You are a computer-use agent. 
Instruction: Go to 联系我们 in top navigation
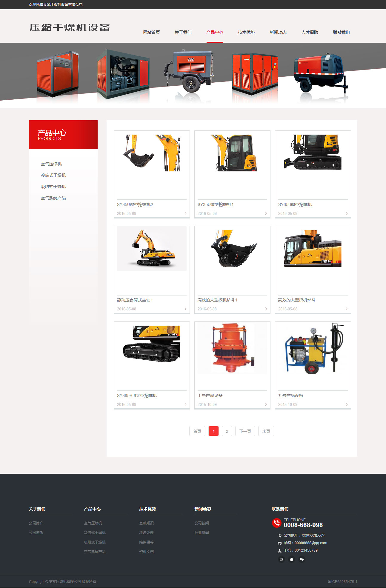(341, 32)
